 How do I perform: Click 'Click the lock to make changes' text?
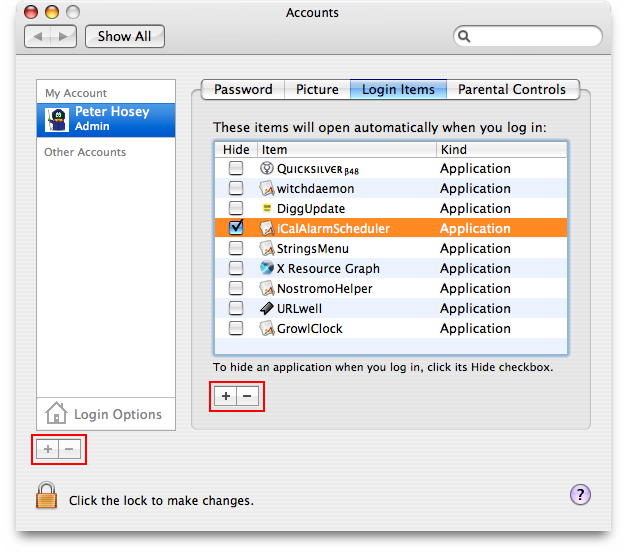coord(161,501)
